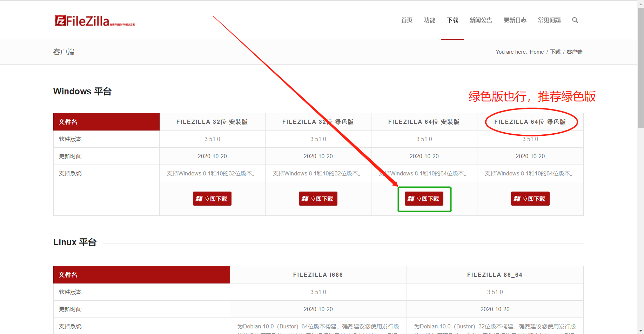Viewport: 644px width, 334px height.
Task: Click the FILEZILLA 64位 安装版 column header
Action: click(424, 122)
